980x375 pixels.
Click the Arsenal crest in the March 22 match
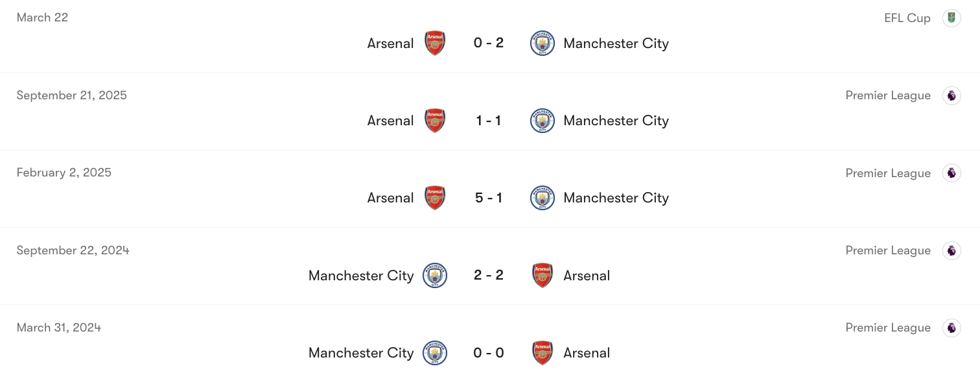(435, 43)
